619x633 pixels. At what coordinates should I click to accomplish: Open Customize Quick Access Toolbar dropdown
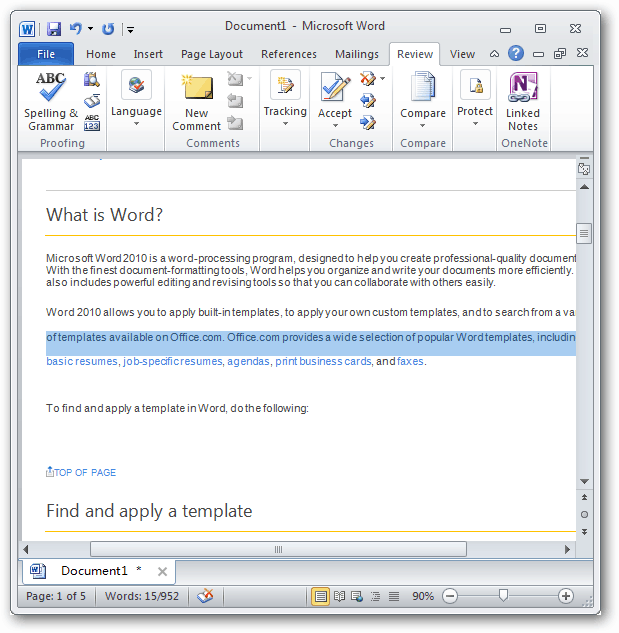coord(130,29)
